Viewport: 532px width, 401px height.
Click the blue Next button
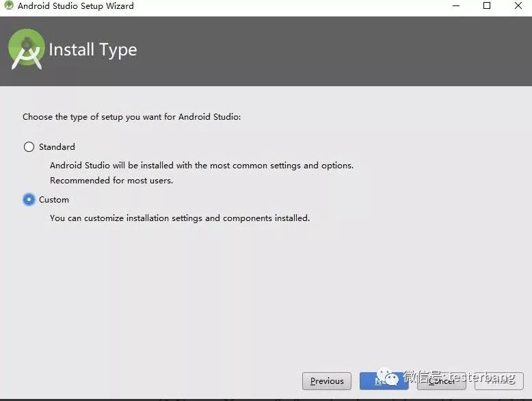coord(384,381)
